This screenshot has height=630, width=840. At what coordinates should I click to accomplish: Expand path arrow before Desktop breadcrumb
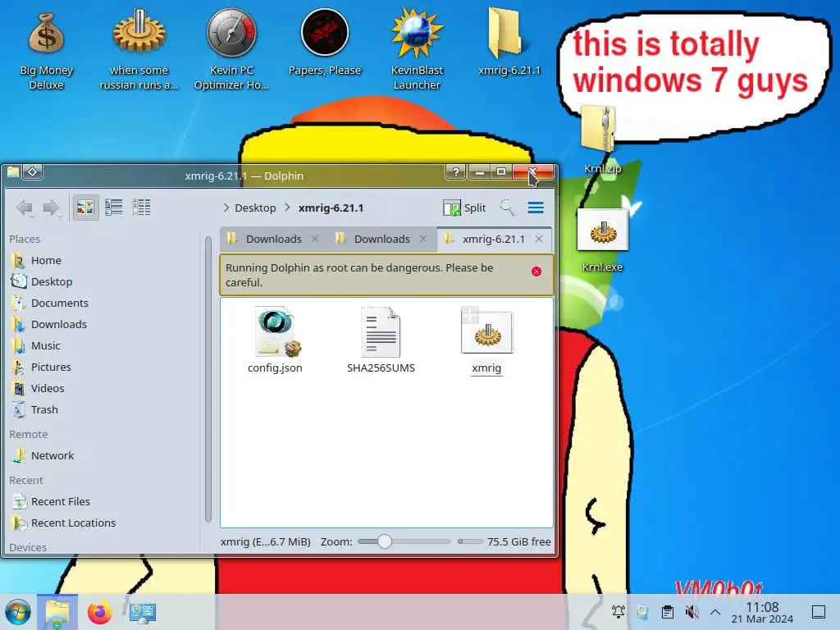point(226,208)
